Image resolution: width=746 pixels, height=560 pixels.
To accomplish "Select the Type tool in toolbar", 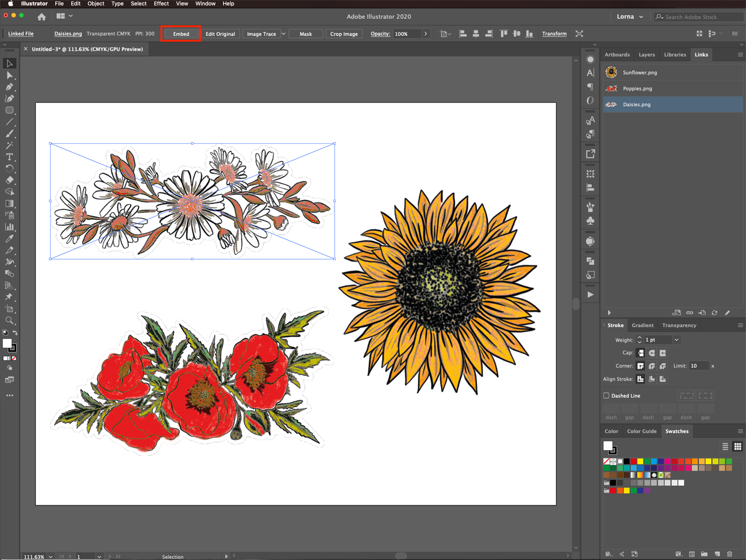I will click(x=9, y=157).
